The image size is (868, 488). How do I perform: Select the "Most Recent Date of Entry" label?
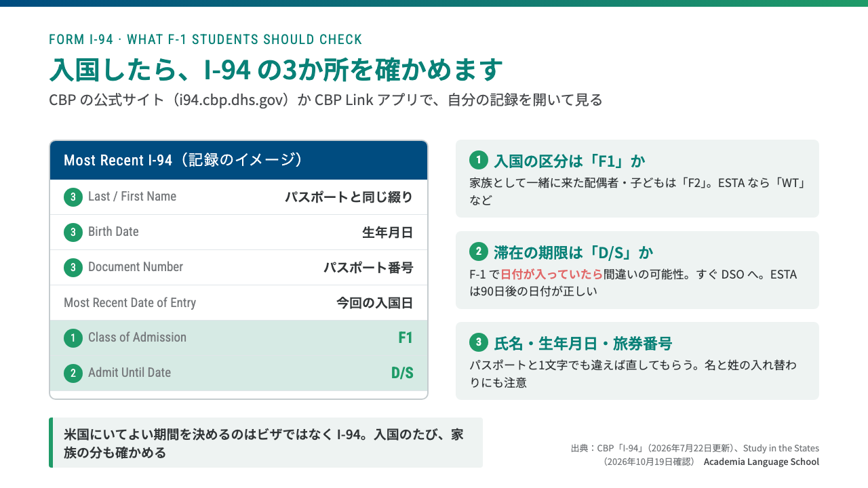[x=130, y=302]
